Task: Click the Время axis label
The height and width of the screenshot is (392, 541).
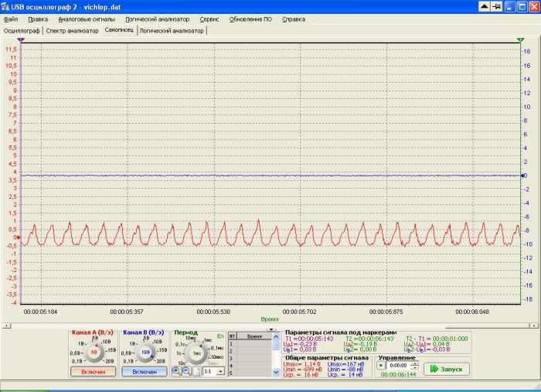Action: pyautogui.click(x=270, y=319)
